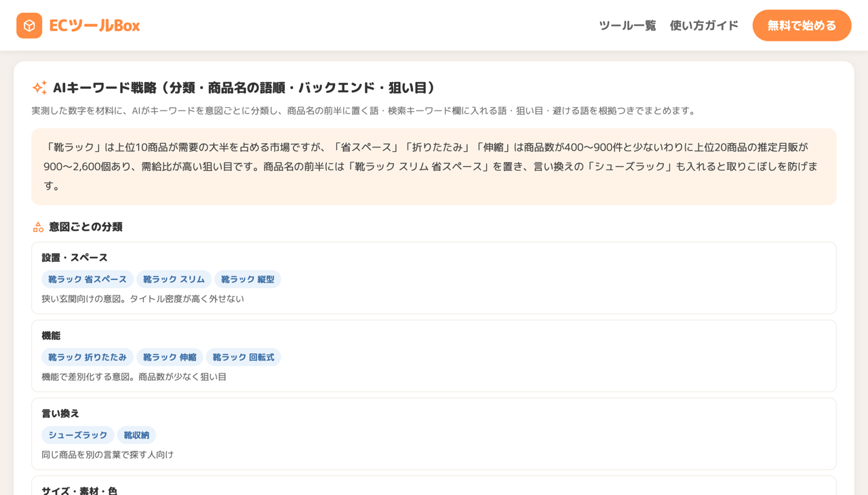Open the ツール一覧 menu item
The image size is (868, 495).
[627, 26]
